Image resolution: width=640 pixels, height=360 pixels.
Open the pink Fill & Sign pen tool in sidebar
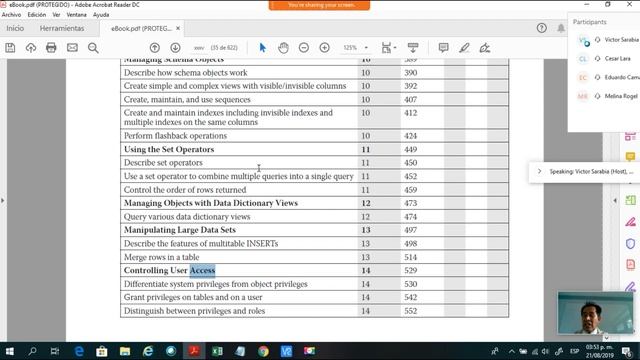pos(630,222)
